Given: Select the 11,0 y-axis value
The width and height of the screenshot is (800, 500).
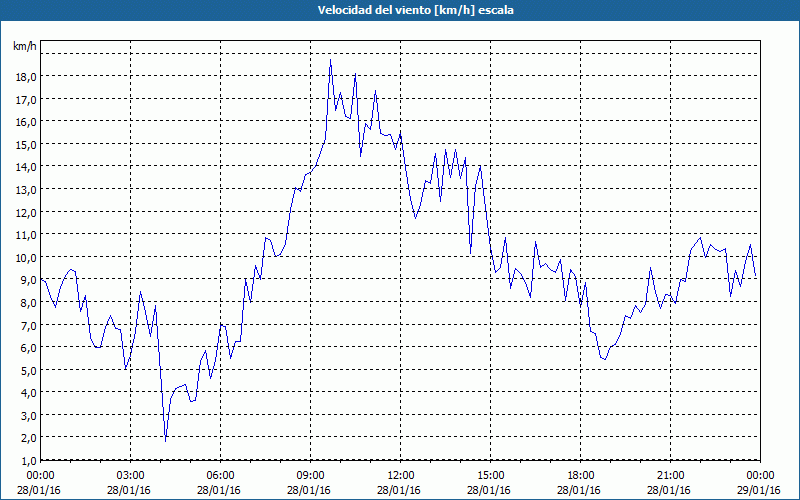Looking at the screenshot, I should tap(27, 235).
